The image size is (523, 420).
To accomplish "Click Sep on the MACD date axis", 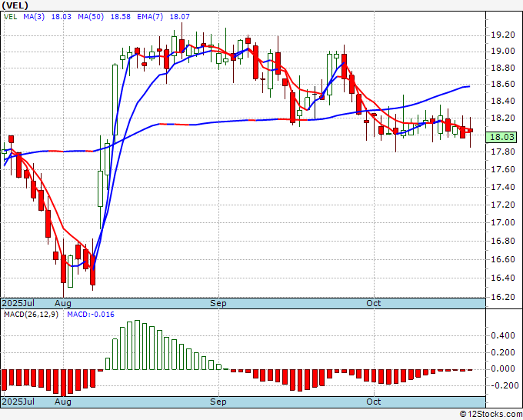I will (x=218, y=402).
